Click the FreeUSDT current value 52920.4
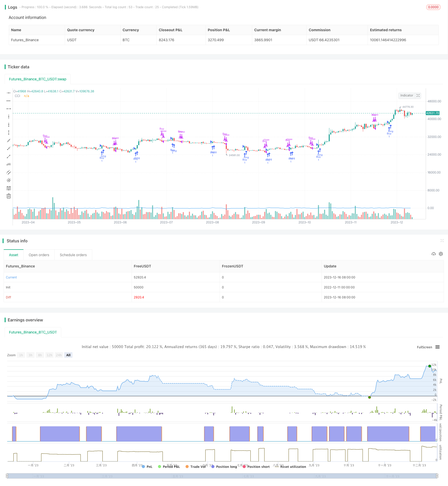 [x=140, y=277]
